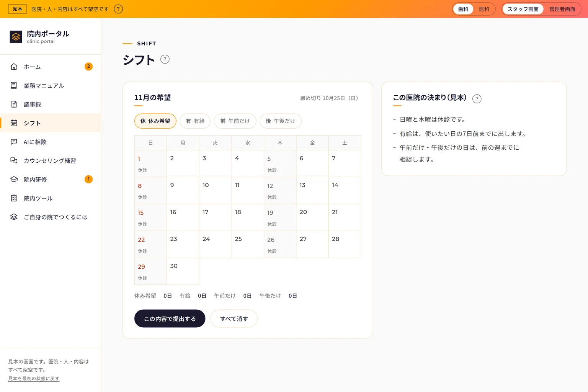The height and width of the screenshot is (392, 588).
Task: Click the manual book icon beside 業務マニュアル
Action: click(14, 85)
